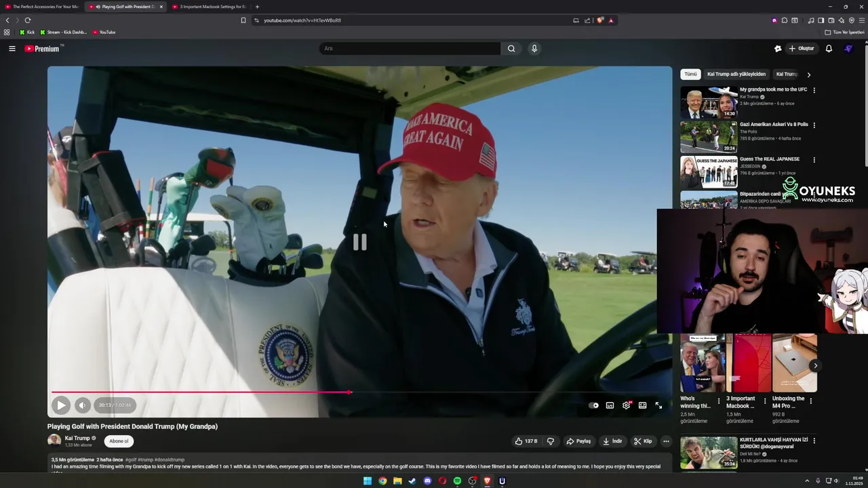Open Discord from the taskbar
This screenshot has height=488, width=868.
(427, 481)
